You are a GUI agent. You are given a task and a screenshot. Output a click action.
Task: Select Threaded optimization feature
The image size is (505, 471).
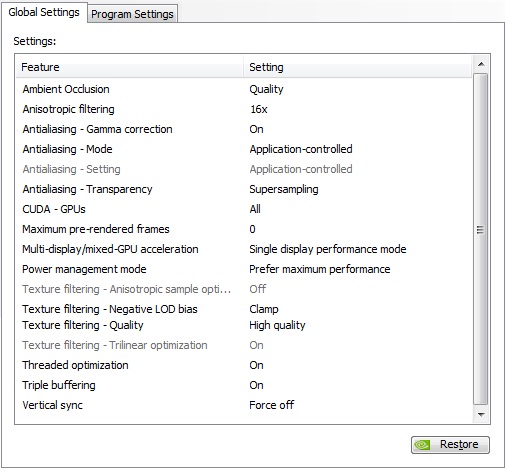(75, 365)
